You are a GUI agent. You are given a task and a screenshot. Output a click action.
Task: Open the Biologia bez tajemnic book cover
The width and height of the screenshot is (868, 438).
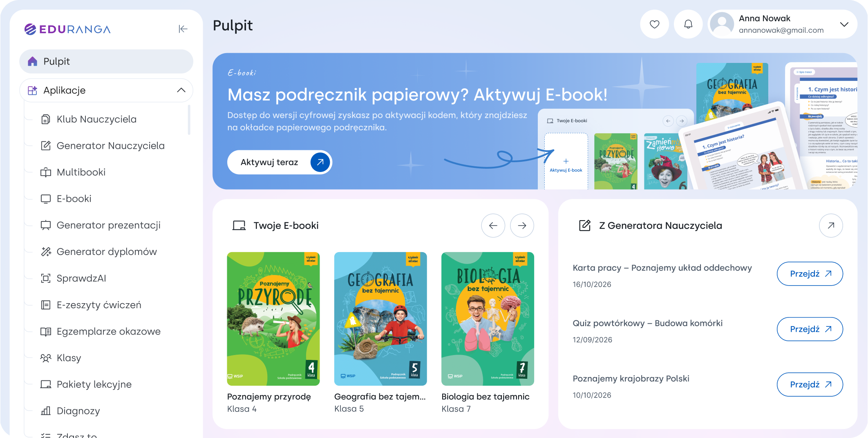(488, 319)
